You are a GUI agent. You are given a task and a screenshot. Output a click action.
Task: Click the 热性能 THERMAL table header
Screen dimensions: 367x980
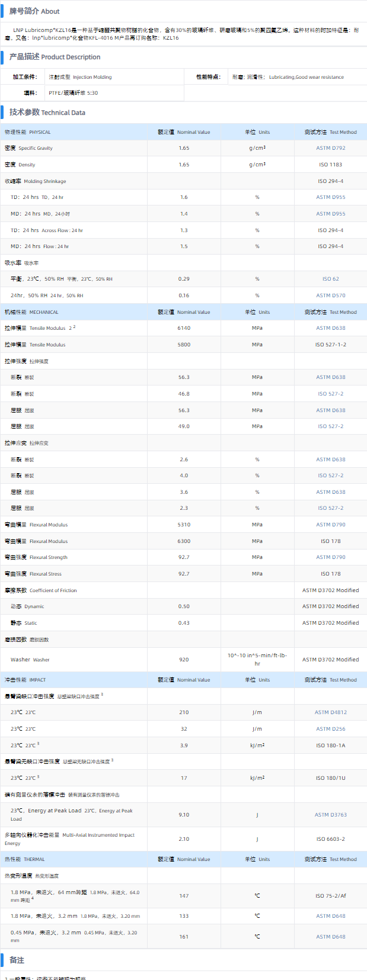pos(24,859)
